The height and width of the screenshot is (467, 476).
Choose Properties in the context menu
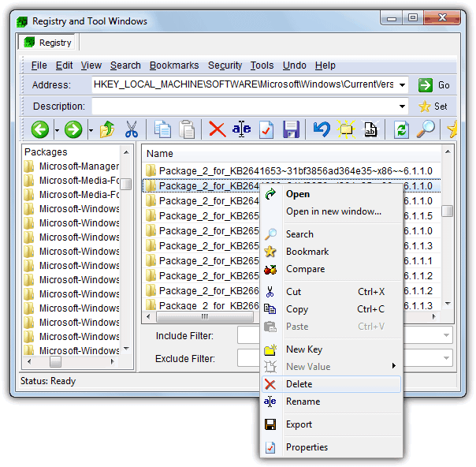point(331,447)
